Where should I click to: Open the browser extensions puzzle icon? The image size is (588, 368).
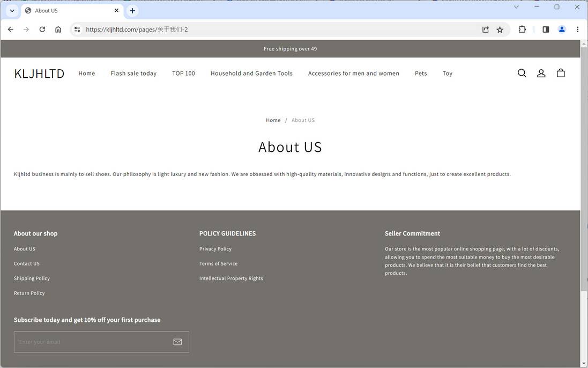coord(522,30)
